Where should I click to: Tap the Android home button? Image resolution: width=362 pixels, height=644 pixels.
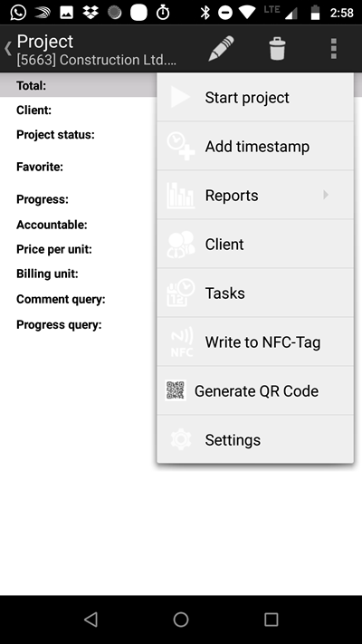(x=181, y=620)
